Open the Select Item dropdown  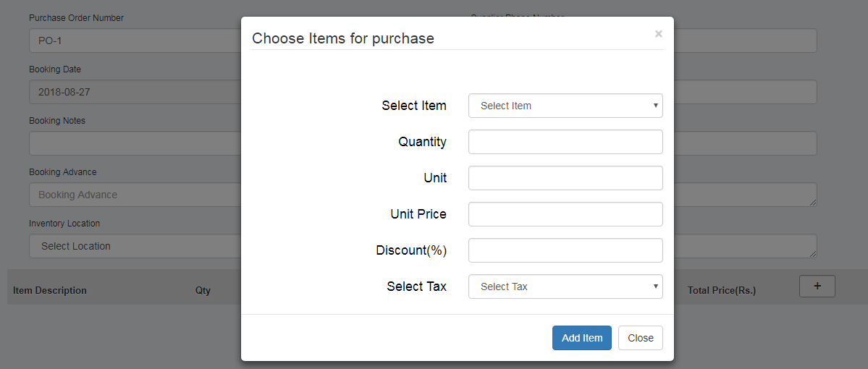click(565, 106)
